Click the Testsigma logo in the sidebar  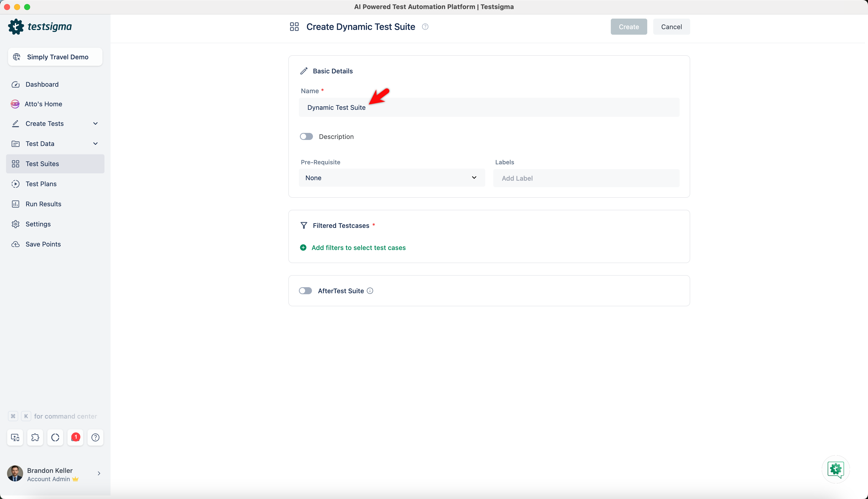pos(40,26)
